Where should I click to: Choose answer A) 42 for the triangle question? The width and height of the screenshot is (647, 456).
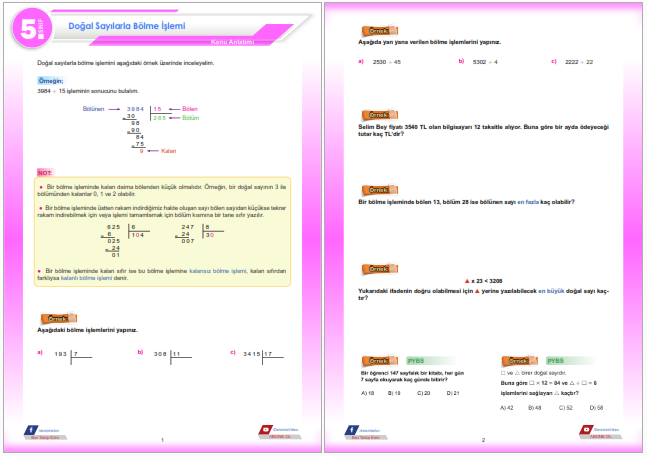507,408
